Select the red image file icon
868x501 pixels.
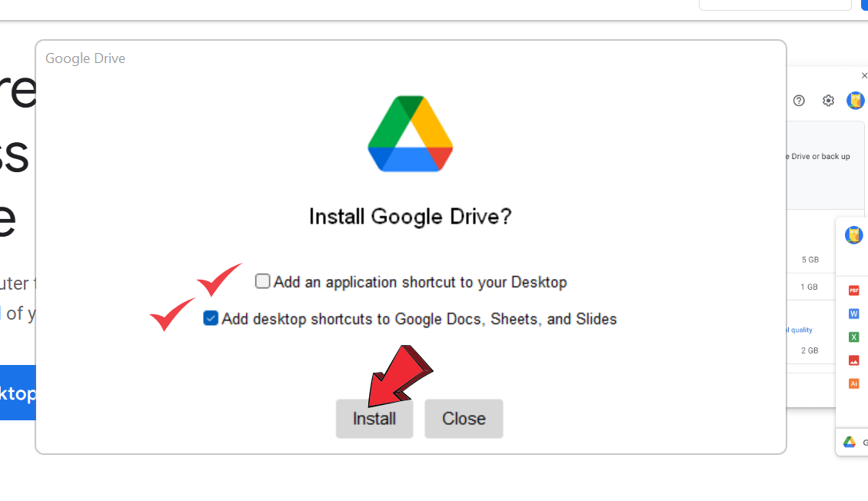(x=853, y=360)
